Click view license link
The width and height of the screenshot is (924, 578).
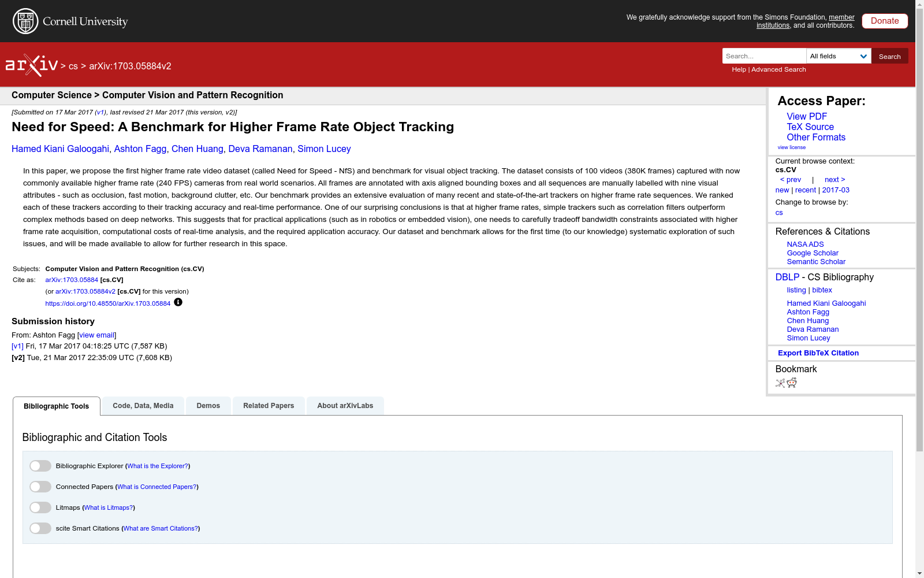pyautogui.click(x=792, y=147)
